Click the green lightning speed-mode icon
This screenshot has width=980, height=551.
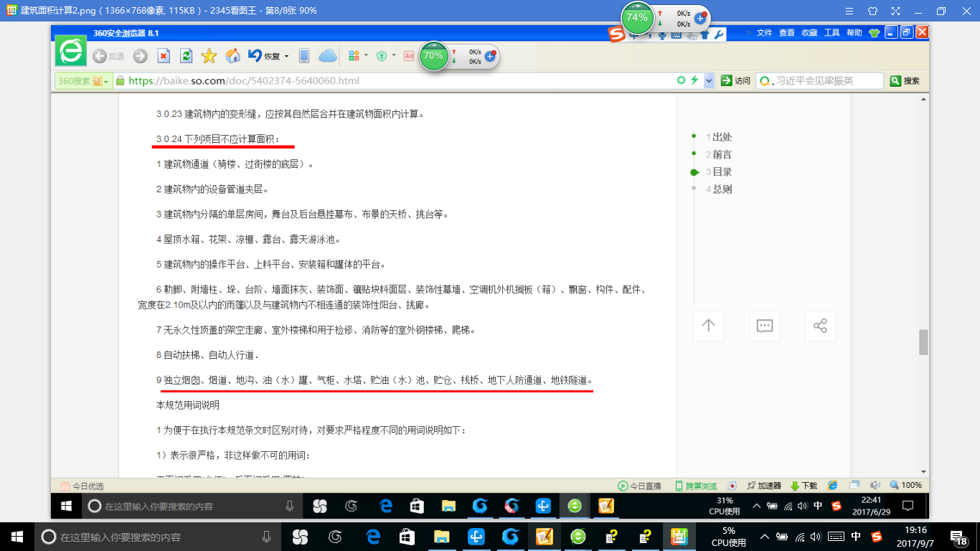pyautogui.click(x=694, y=80)
